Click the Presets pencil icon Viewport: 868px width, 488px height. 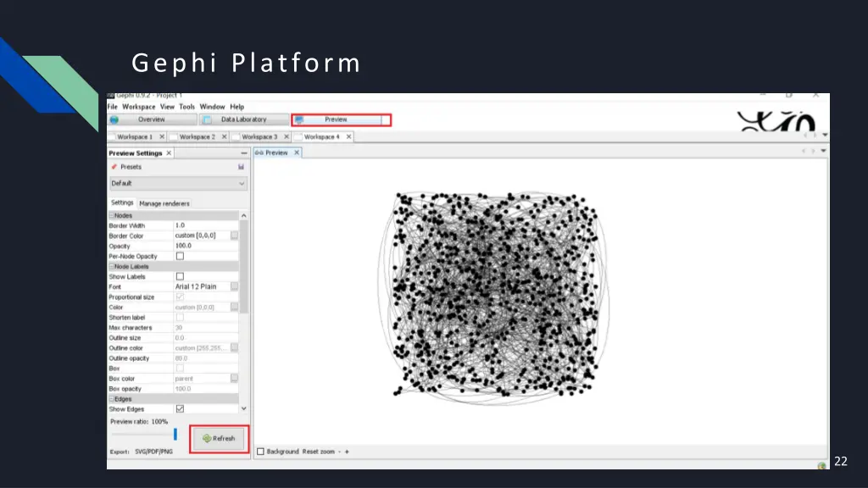114,167
